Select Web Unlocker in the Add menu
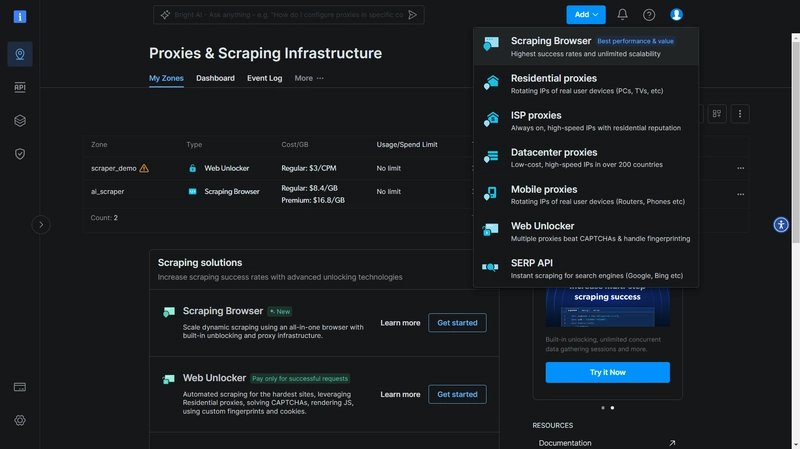 point(586,232)
